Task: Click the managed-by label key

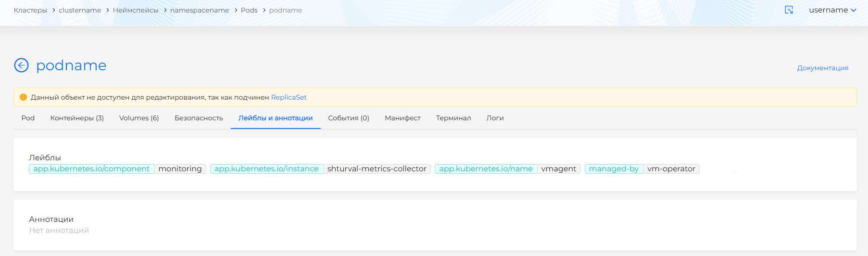Action: tap(614, 169)
